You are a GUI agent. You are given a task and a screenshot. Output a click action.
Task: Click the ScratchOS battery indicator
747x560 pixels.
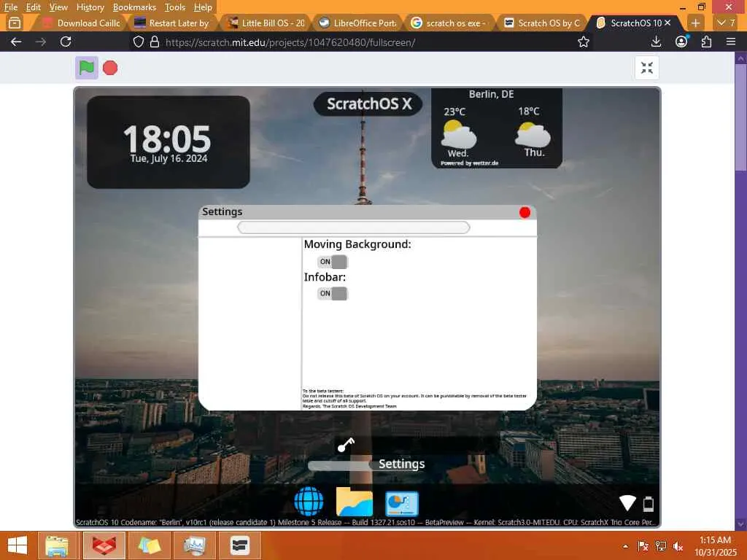pos(649,503)
